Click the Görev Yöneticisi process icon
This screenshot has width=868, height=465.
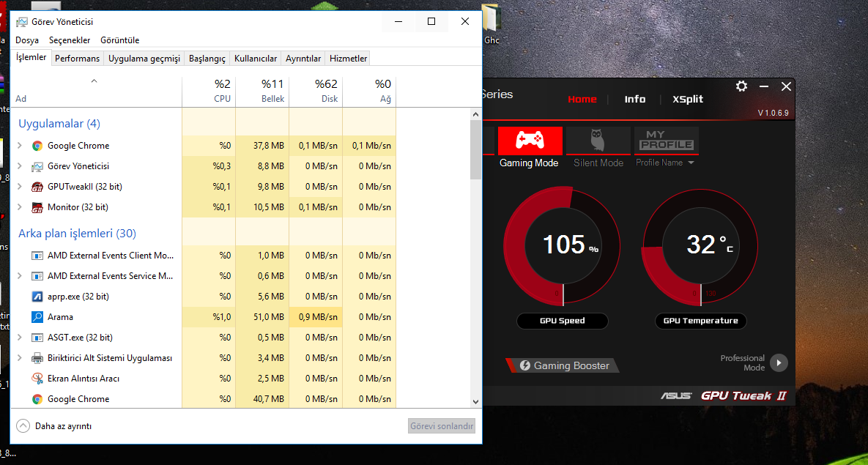point(37,166)
